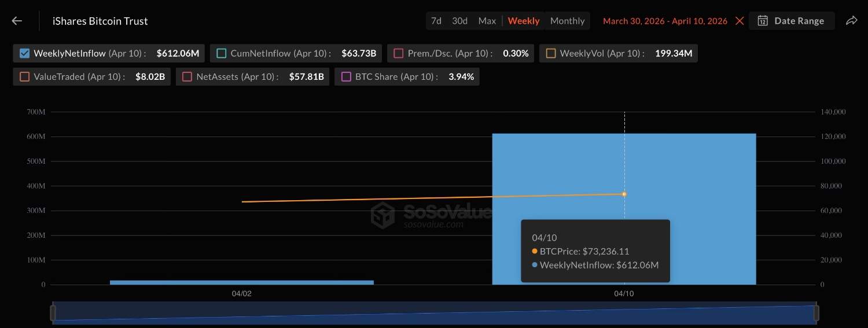The height and width of the screenshot is (328, 868).
Task: Open the calendar icon in Date Range
Action: pyautogui.click(x=763, y=21)
